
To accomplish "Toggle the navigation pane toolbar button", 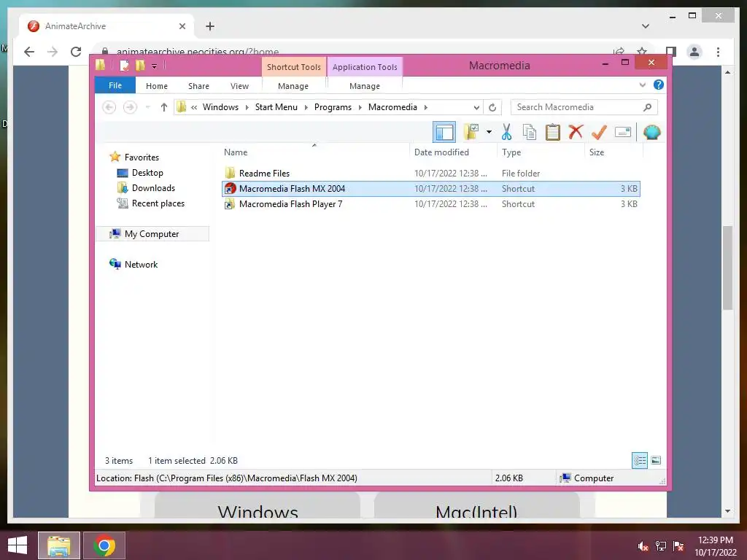I will (x=444, y=133).
